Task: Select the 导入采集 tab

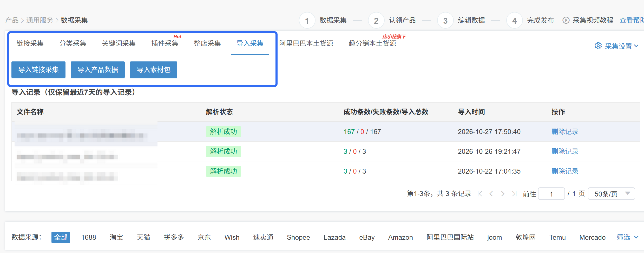Action: [250, 43]
